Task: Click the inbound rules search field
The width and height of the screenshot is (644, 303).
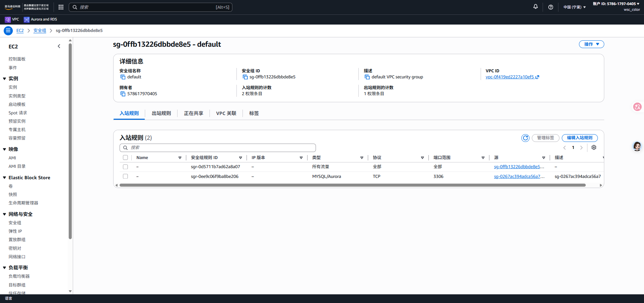Action: click(x=218, y=148)
